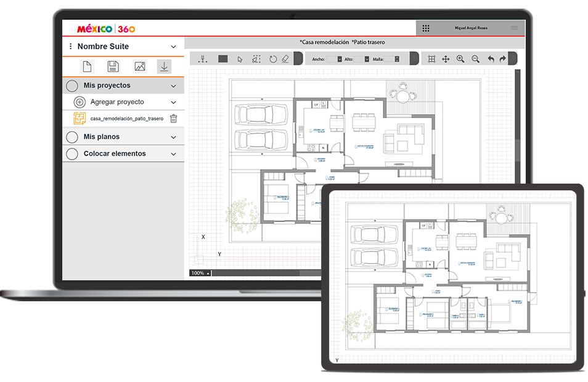588x382 pixels.
Task: Click the insert image icon
Action: [x=140, y=67]
